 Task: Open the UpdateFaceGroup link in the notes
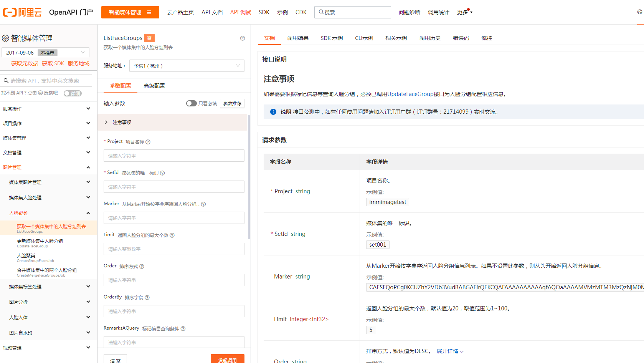coord(410,94)
